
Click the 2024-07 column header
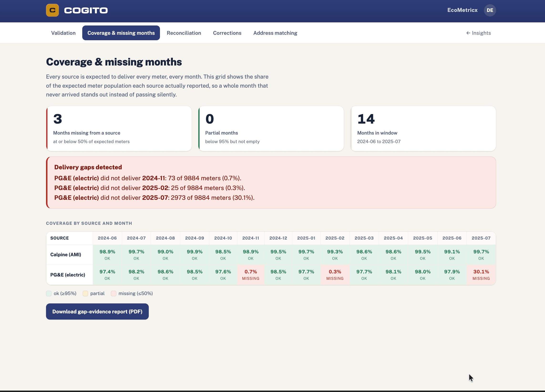136,238
